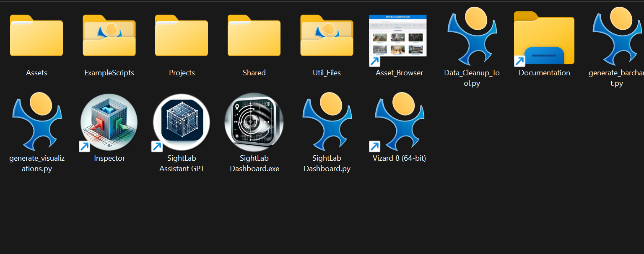
Task: Click the 'ExampleScripts' file name label
Action: [x=109, y=73]
